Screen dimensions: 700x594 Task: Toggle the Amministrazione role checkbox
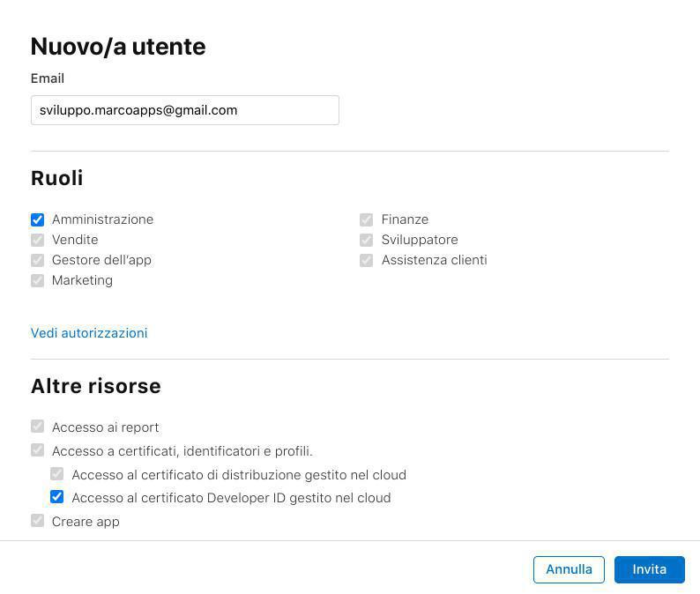click(37, 219)
